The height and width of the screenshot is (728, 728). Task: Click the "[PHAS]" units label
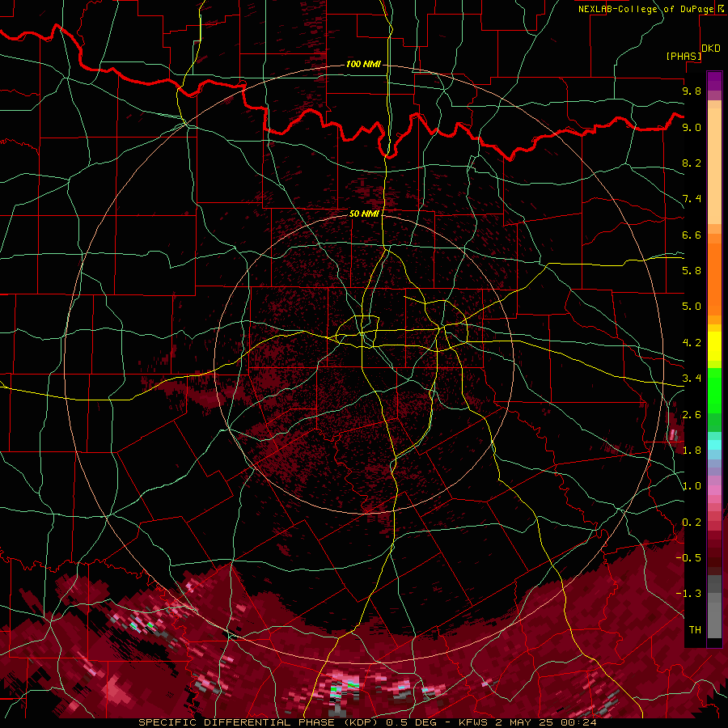click(x=684, y=56)
